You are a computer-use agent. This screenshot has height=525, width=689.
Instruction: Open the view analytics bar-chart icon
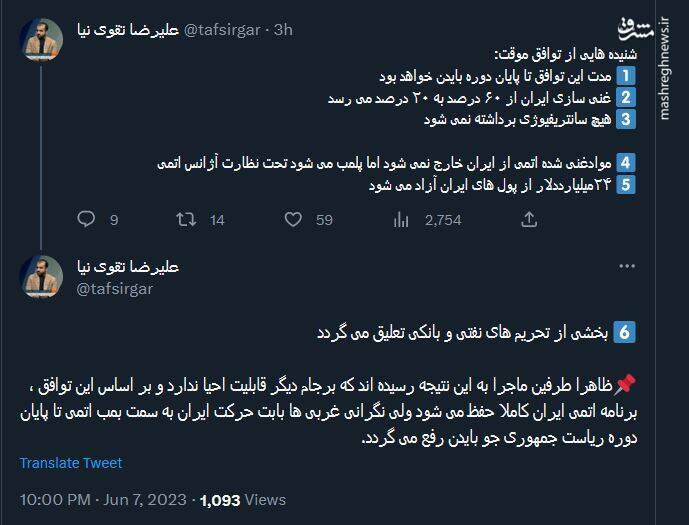(x=403, y=220)
